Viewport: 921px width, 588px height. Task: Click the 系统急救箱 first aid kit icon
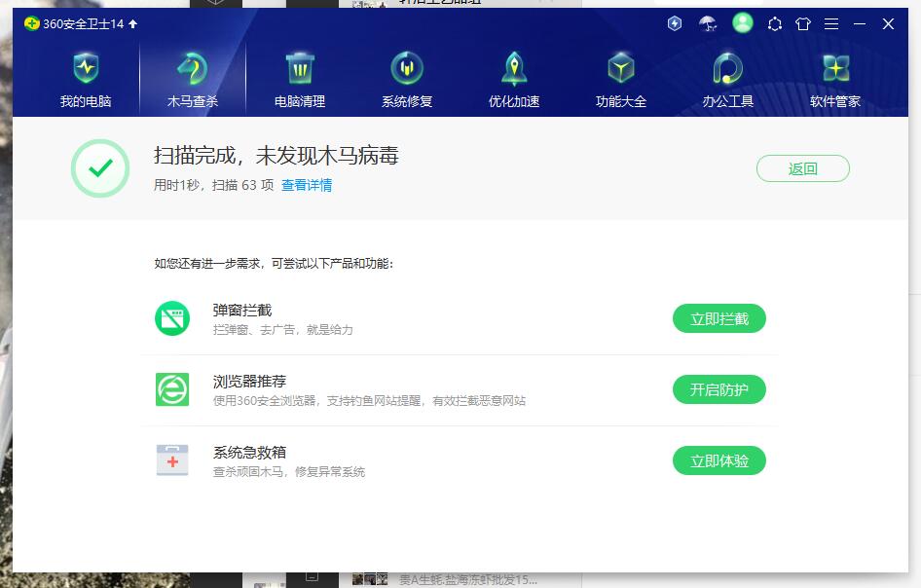(x=172, y=460)
